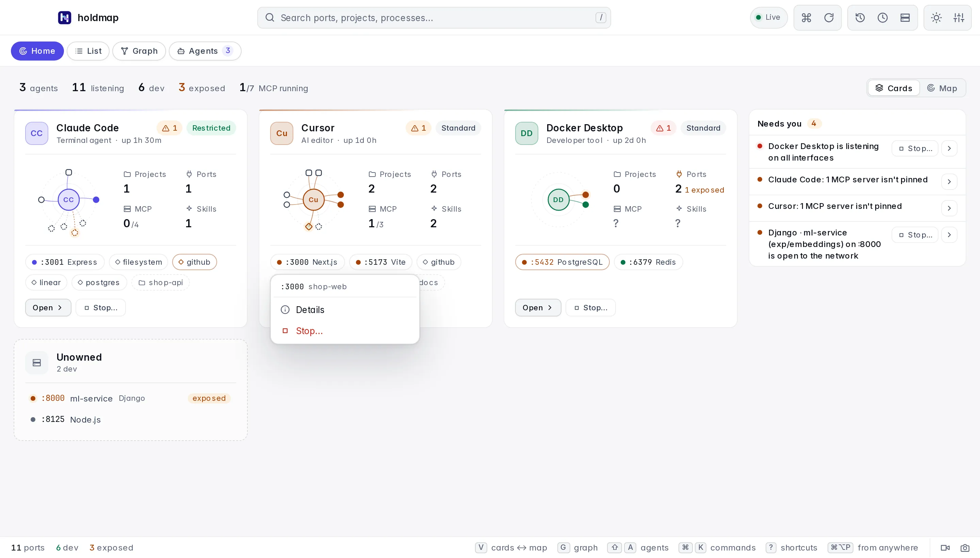Toggle the sun theme icon
The height and width of the screenshot is (558, 980).
click(x=936, y=18)
